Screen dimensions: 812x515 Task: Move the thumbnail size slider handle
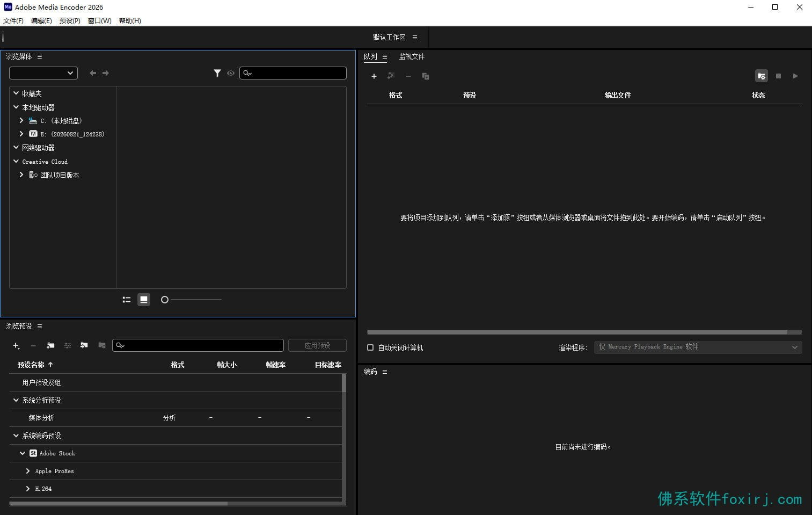[165, 300]
